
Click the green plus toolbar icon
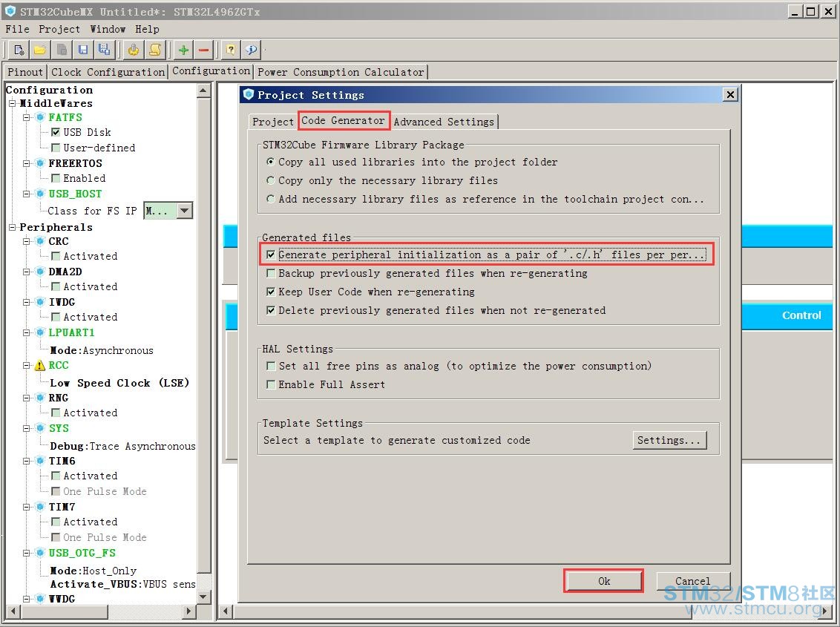184,50
